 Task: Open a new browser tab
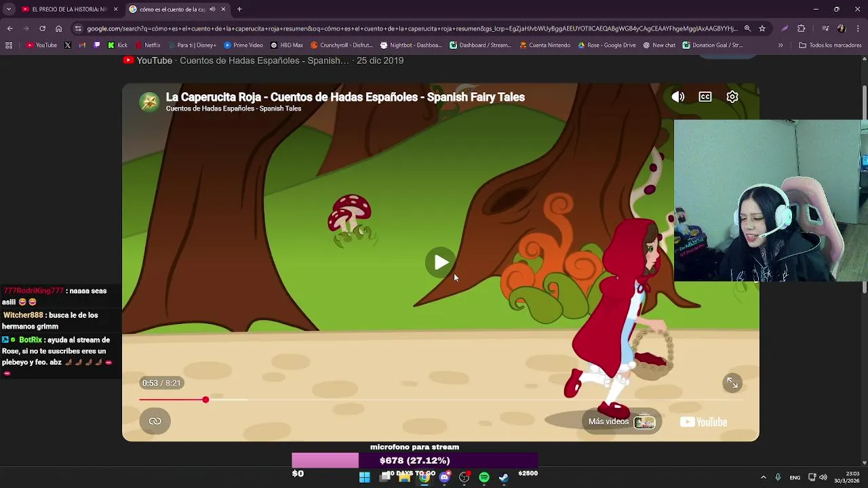(x=239, y=9)
